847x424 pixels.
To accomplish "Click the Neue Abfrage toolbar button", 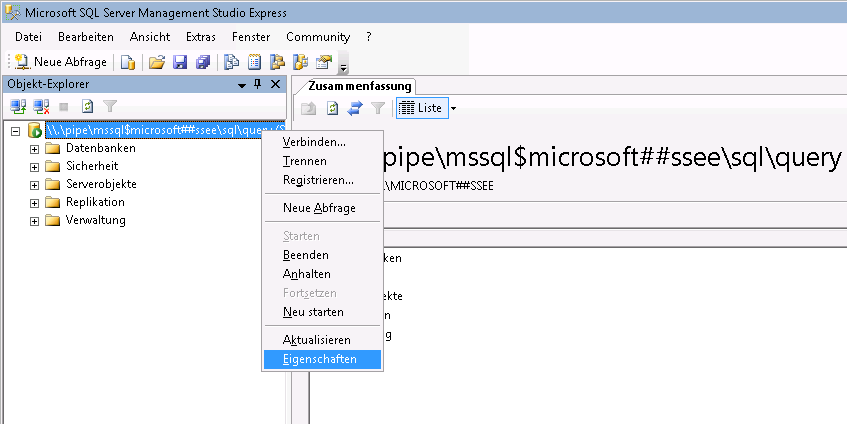I will click(x=60, y=62).
